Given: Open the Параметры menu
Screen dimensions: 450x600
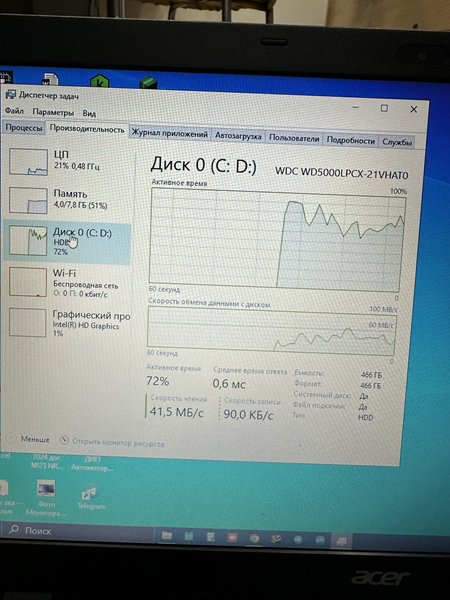Looking at the screenshot, I should pyautogui.click(x=53, y=112).
